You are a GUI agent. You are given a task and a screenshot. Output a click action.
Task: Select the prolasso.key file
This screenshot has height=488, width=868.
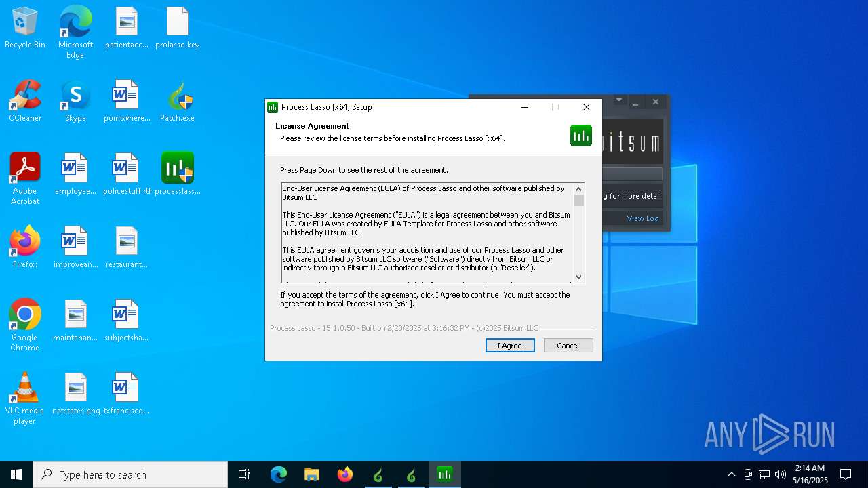178,28
